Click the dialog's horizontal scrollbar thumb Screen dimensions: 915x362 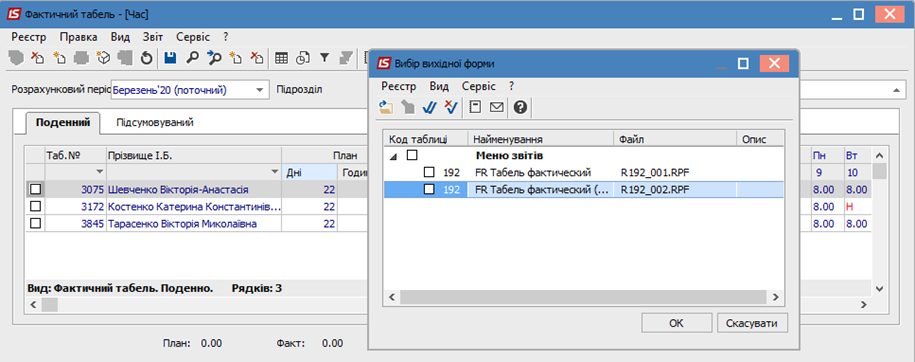click(x=582, y=297)
